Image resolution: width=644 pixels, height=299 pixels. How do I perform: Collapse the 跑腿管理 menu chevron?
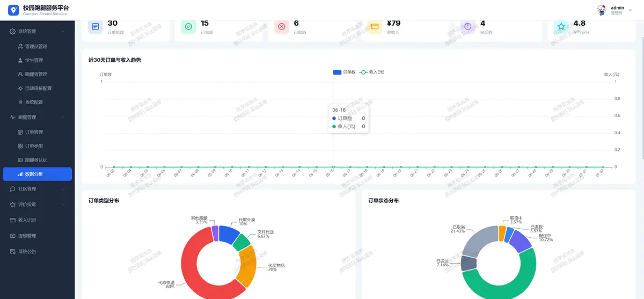point(63,117)
